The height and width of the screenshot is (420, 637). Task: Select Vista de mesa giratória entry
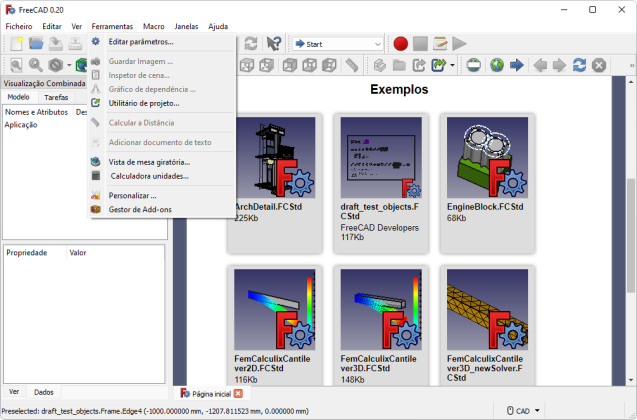pos(162,162)
